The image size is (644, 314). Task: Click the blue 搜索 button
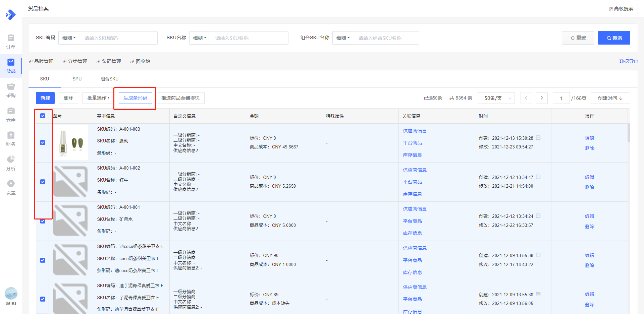click(x=614, y=38)
